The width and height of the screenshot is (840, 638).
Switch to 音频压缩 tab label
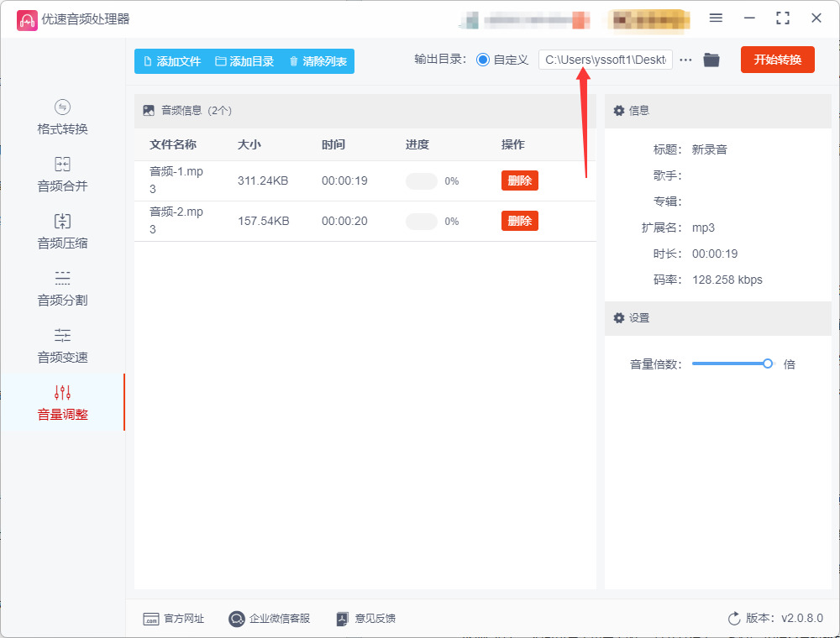(x=62, y=243)
